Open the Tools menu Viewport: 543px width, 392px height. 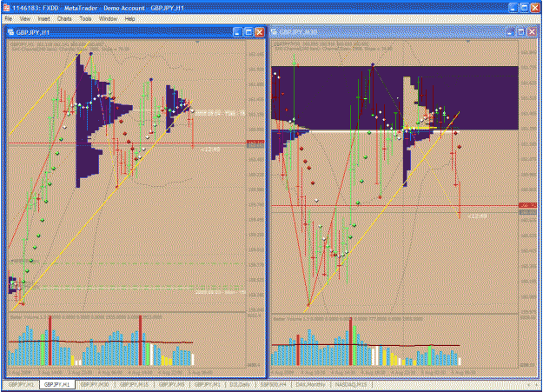[x=85, y=19]
